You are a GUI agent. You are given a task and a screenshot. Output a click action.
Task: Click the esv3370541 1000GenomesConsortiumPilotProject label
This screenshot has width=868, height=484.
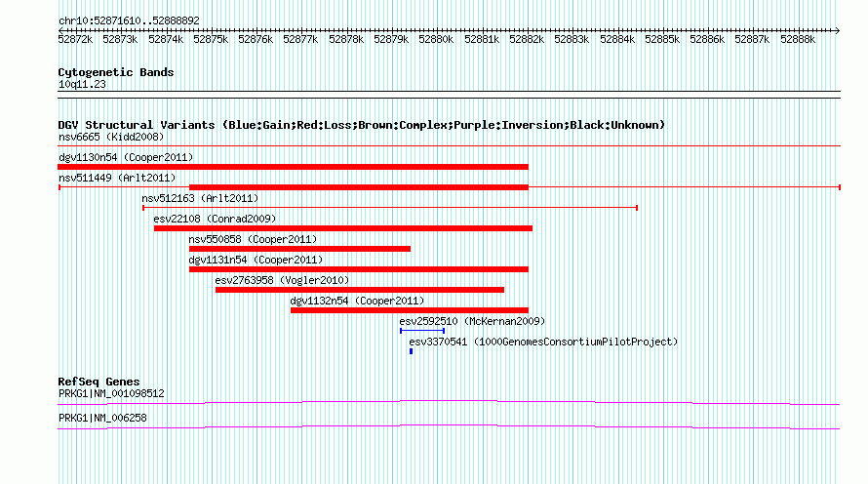(543, 342)
